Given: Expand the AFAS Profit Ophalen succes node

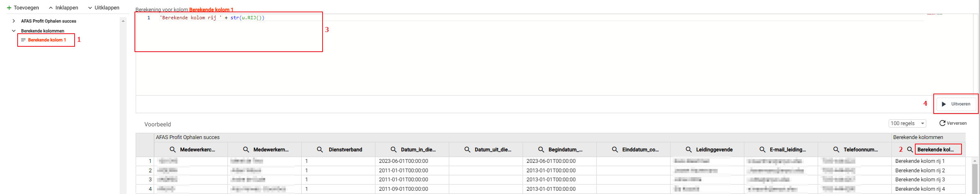Looking at the screenshot, I should [14, 21].
